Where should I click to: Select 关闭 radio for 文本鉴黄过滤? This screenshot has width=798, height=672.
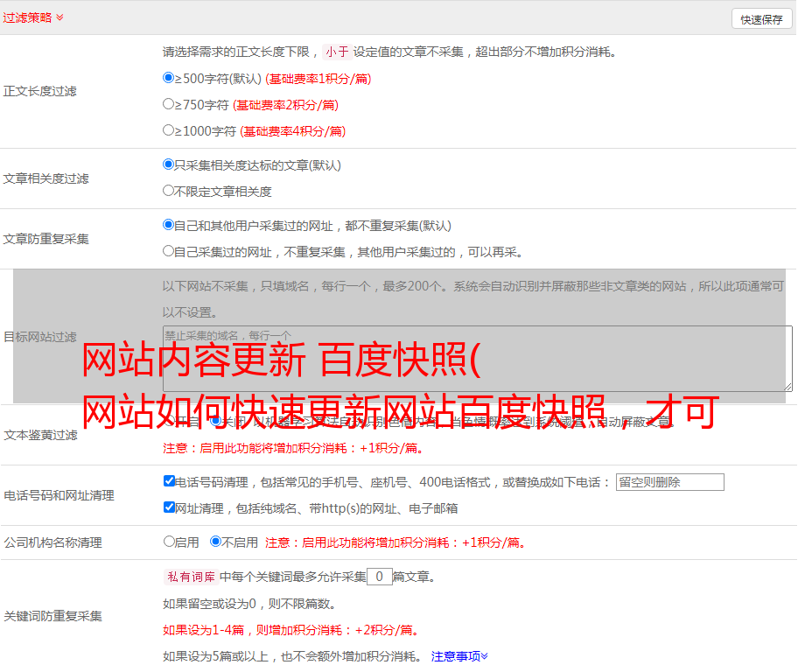[x=215, y=421]
